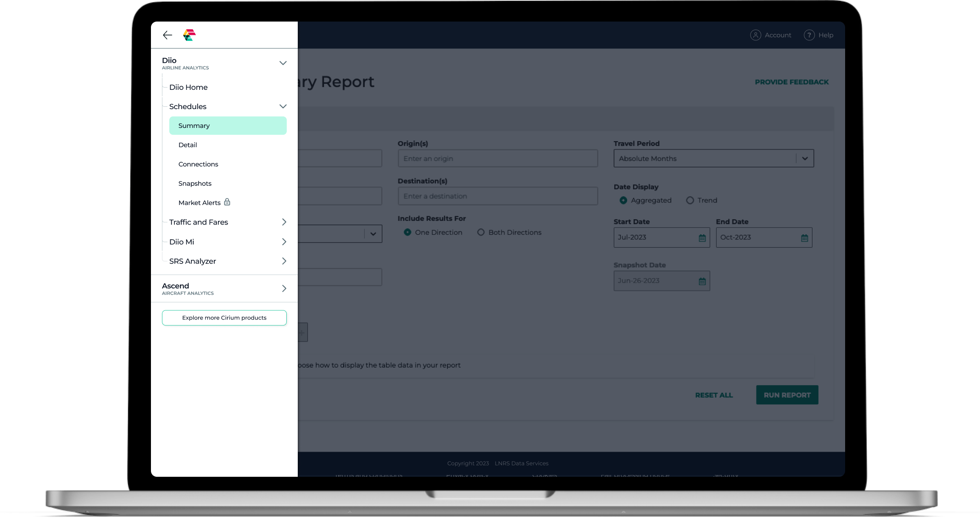
Task: Choose Both Directions radio option
Action: pos(481,232)
